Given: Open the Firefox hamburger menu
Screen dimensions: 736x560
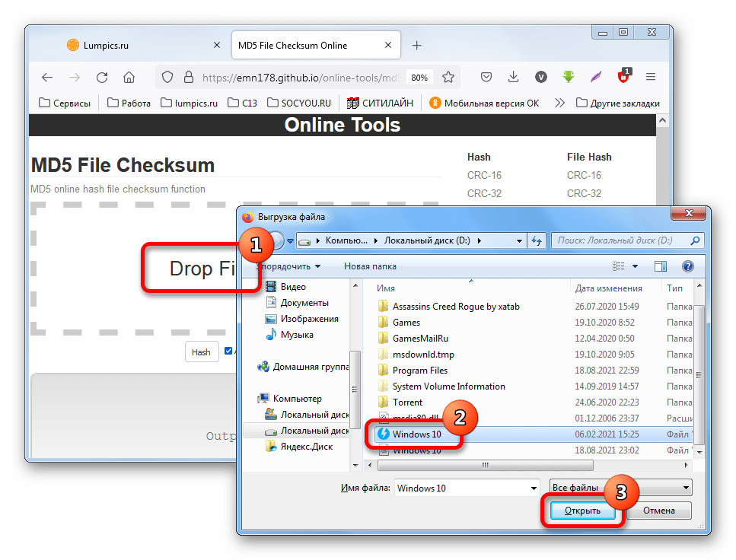Looking at the screenshot, I should (650, 77).
